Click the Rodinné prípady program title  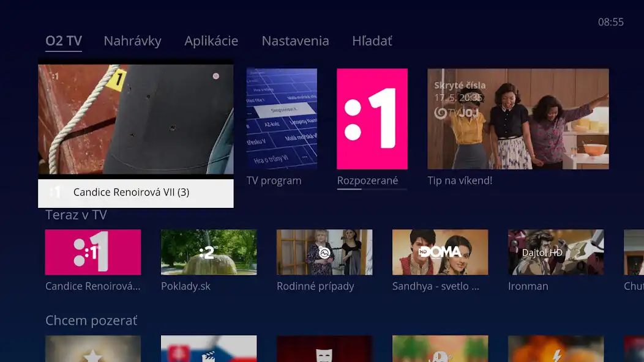(315, 286)
